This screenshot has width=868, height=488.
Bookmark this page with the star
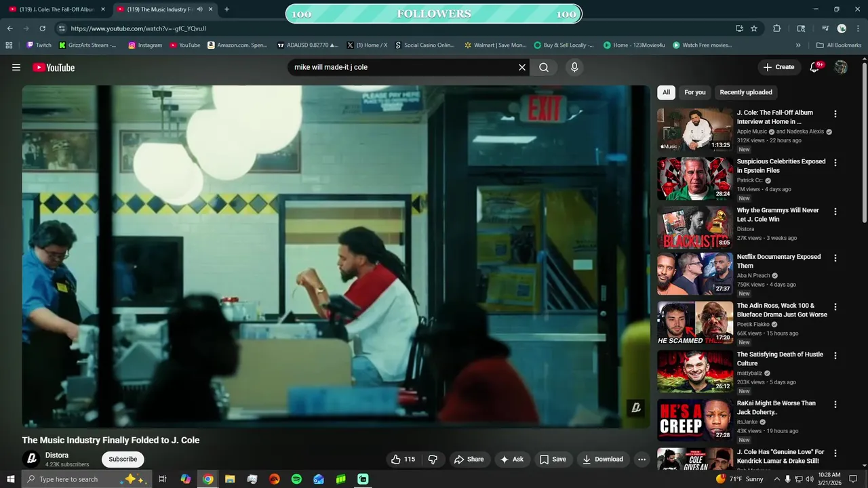point(754,28)
